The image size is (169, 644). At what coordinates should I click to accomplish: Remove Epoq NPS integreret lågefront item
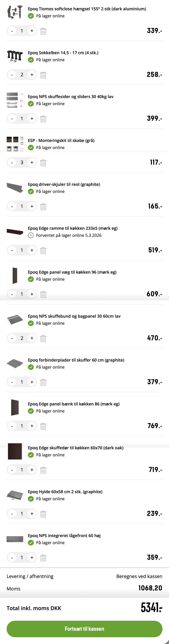43,558
